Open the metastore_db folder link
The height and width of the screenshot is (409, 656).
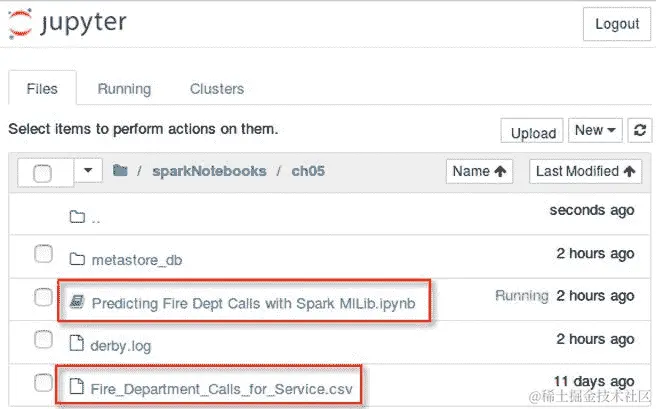[137, 260]
